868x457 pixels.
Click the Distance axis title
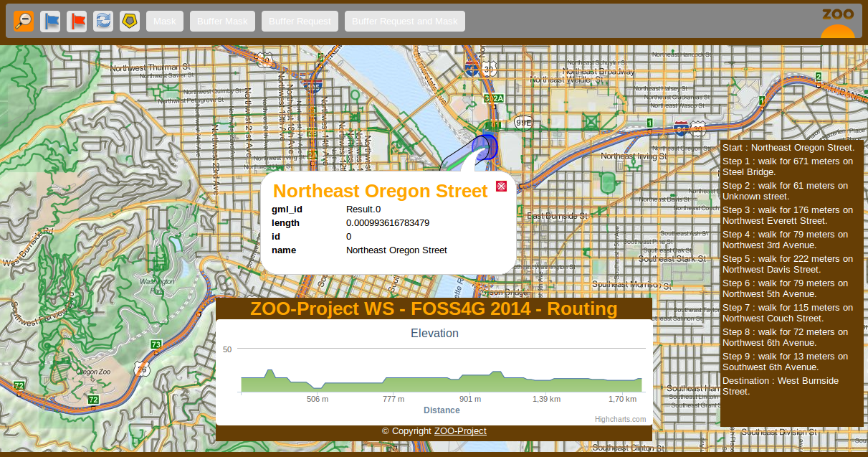[442, 410]
